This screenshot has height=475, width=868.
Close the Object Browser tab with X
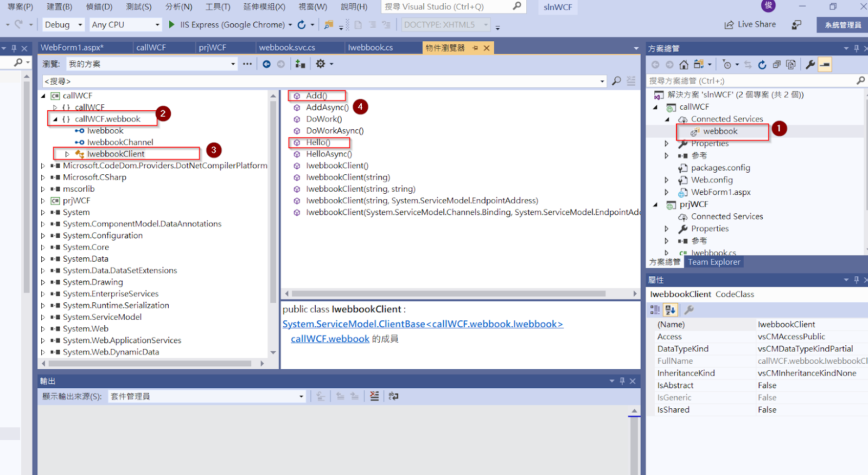point(487,48)
